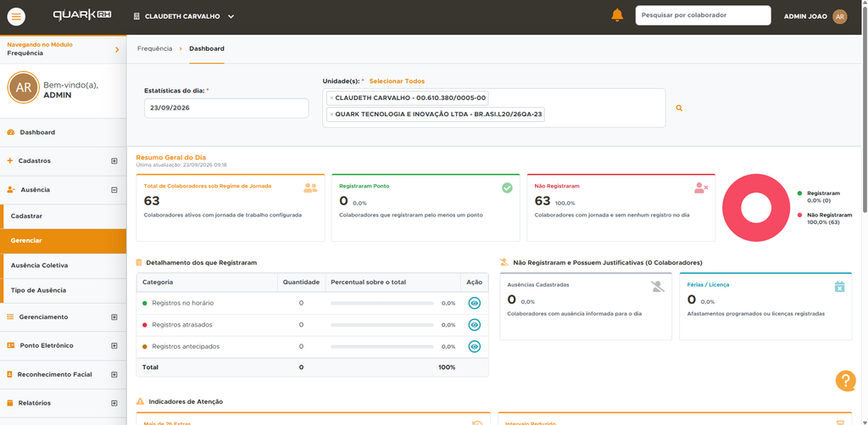Open the Unidade(s) multi-select box
The height and width of the screenshot is (425, 868).
(494, 108)
